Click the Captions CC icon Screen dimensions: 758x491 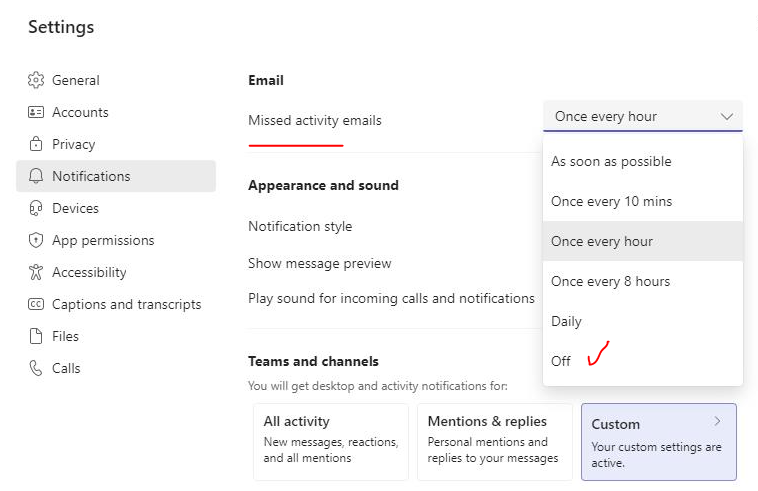click(36, 304)
